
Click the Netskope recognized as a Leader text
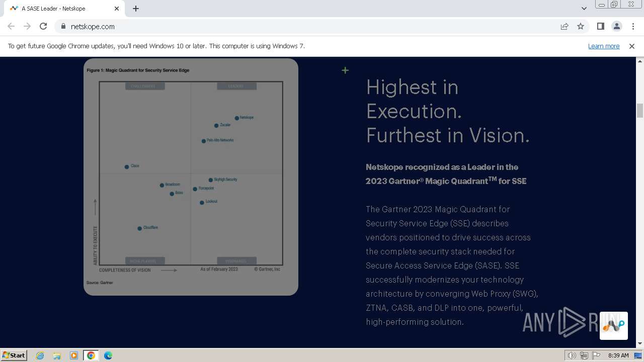[446, 173]
